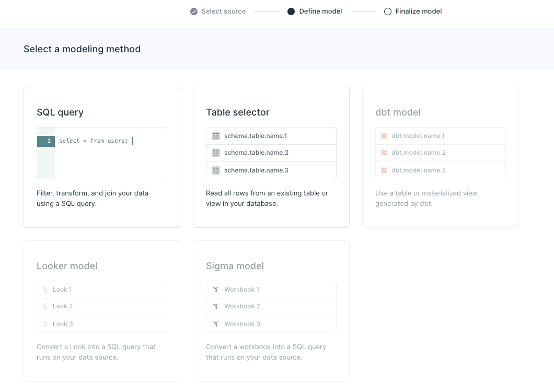Click the Sigma workbook icon next to Workbook 3
Screen dimensions: 554x392
pos(216,324)
